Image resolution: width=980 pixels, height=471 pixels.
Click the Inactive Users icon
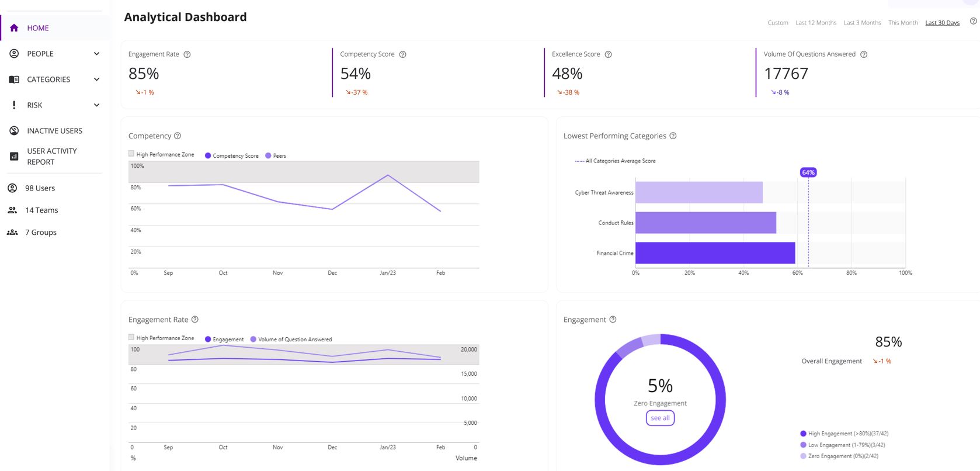point(14,131)
